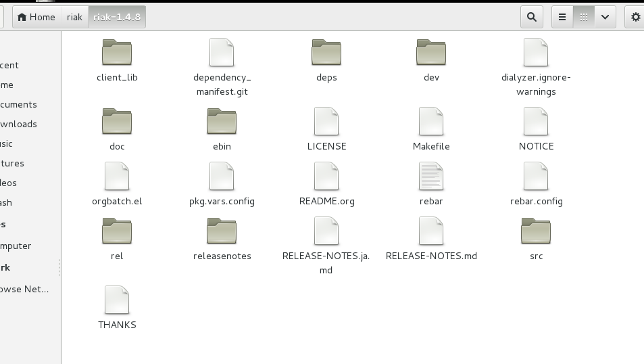Open the search button in toolbar

[x=532, y=17]
